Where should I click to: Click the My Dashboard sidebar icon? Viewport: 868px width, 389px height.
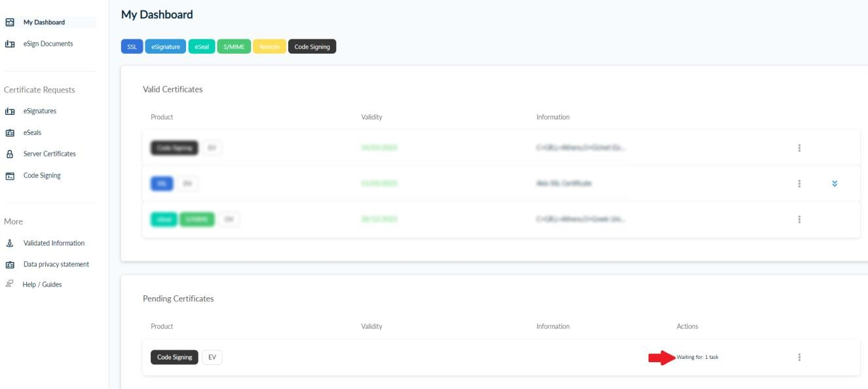pyautogui.click(x=9, y=22)
